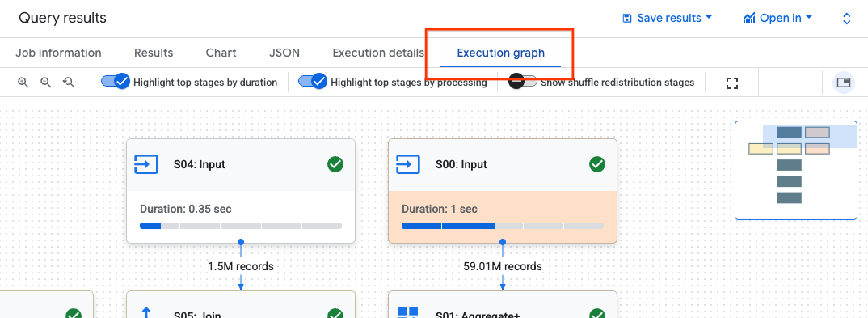868x318 pixels.
Task: Open the Save results dropdown
Action: click(667, 19)
